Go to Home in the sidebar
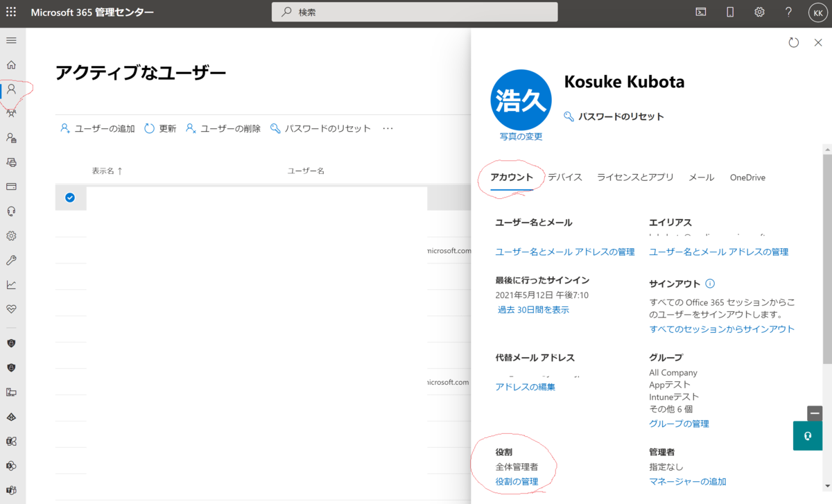The image size is (832, 504). tap(11, 65)
